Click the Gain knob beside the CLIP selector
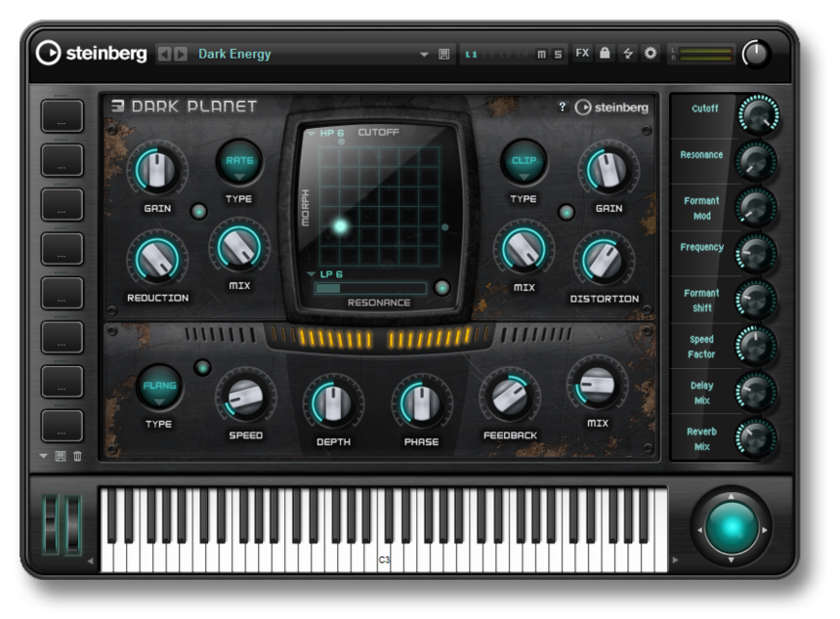 coord(609,170)
